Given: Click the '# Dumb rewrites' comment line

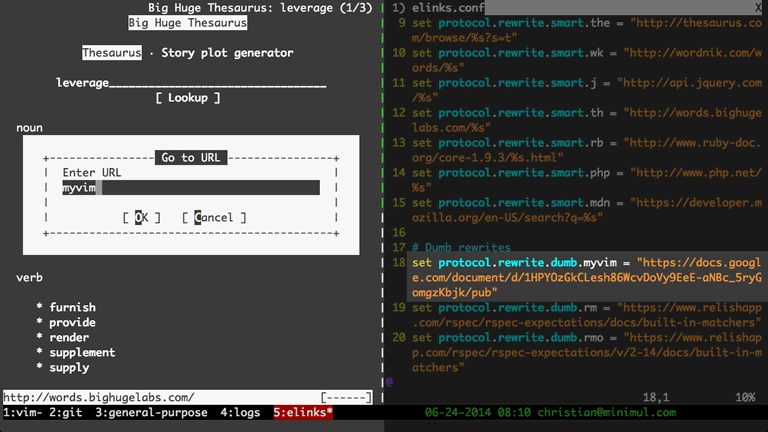Looking at the screenshot, I should [461, 247].
